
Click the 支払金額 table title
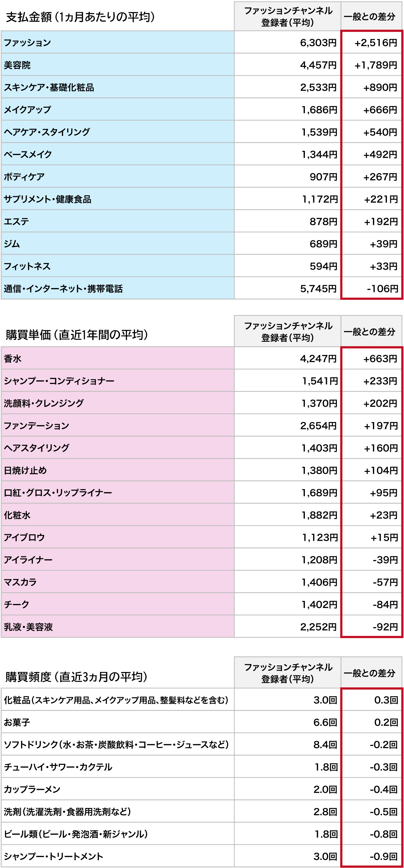pos(80,17)
